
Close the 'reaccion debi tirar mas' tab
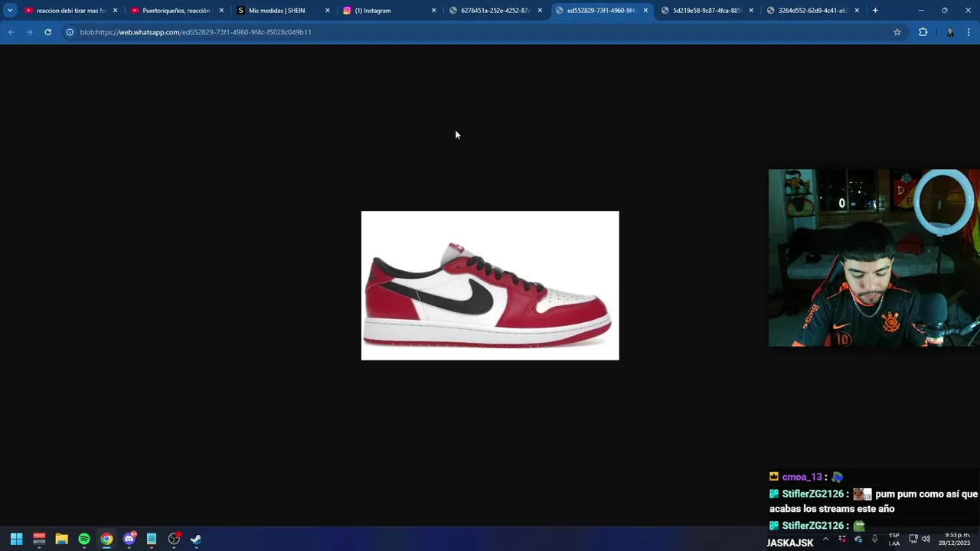[116, 11]
